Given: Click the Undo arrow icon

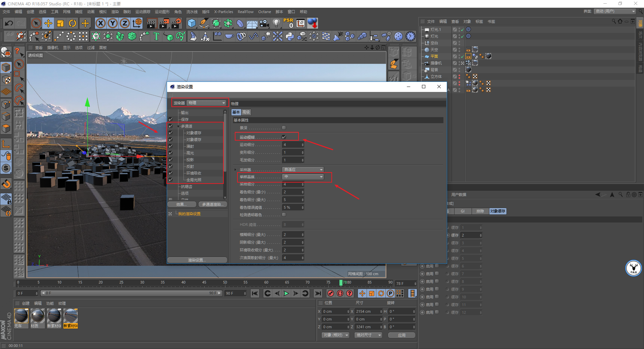Looking at the screenshot, I should 9,23.
